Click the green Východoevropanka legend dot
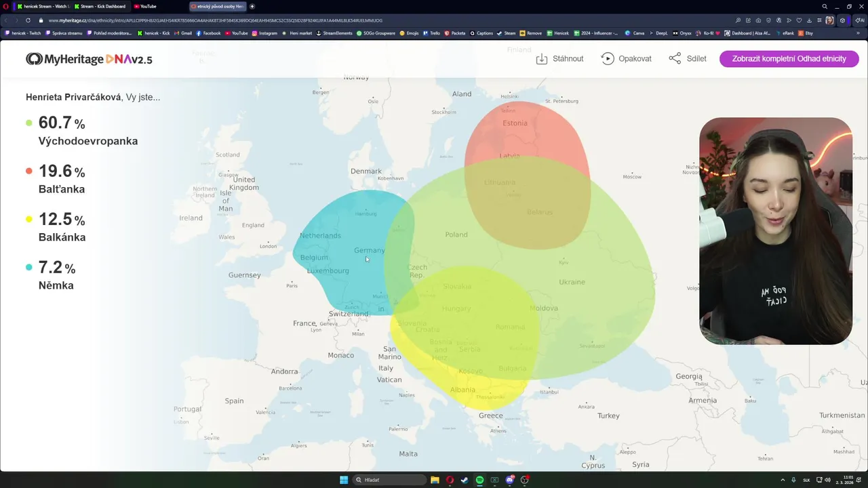The height and width of the screenshot is (488, 868). [28, 123]
